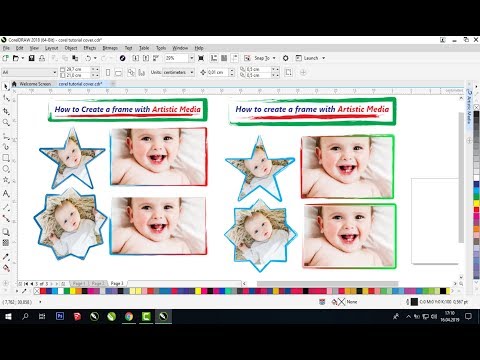Switch to Page 1 tab
Viewport: 480px width, 360px height.
click(79, 283)
